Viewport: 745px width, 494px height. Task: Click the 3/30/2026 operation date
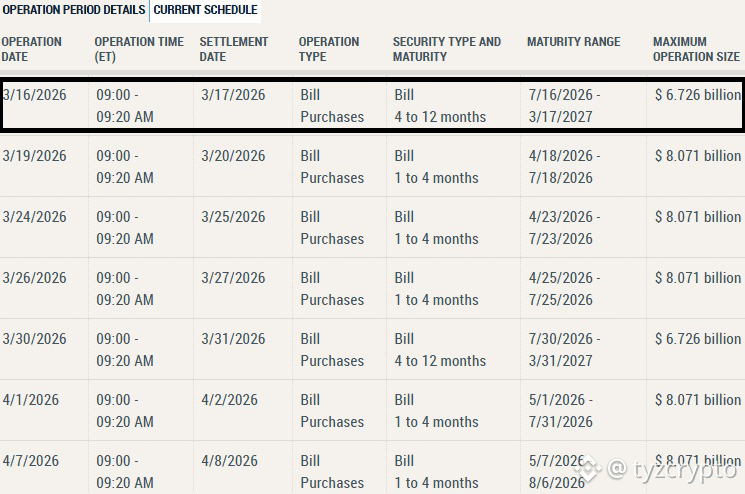point(34,339)
